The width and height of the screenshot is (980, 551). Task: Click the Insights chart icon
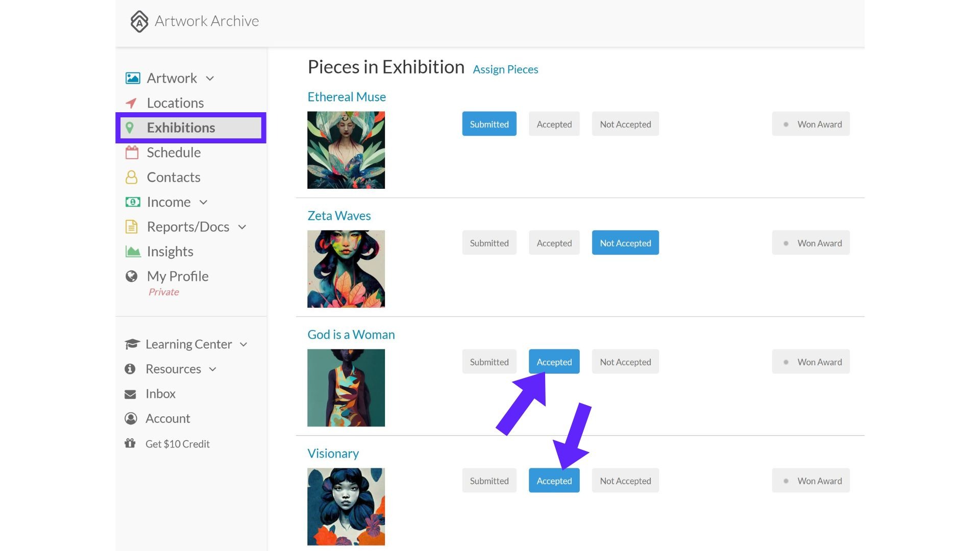[133, 252]
